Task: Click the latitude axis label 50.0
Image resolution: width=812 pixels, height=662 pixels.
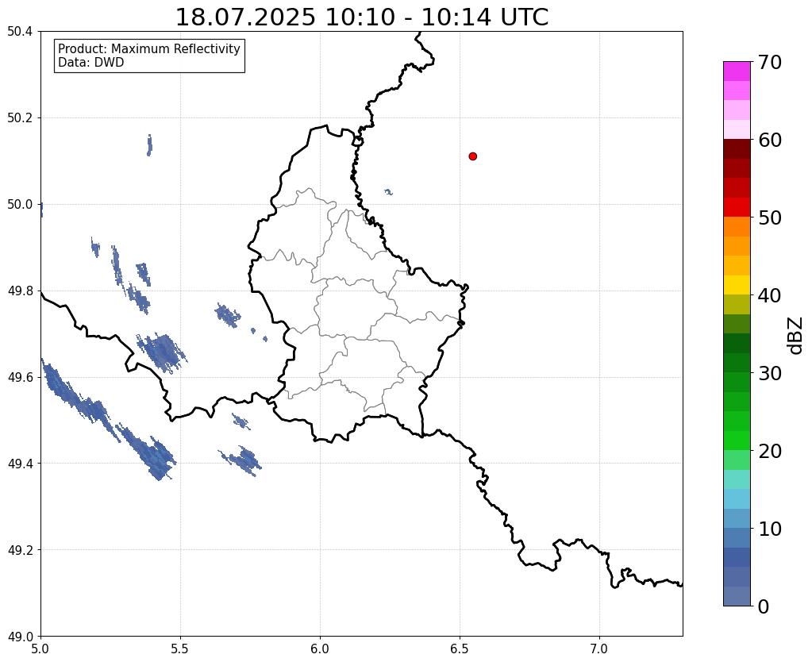Action: tap(20, 205)
